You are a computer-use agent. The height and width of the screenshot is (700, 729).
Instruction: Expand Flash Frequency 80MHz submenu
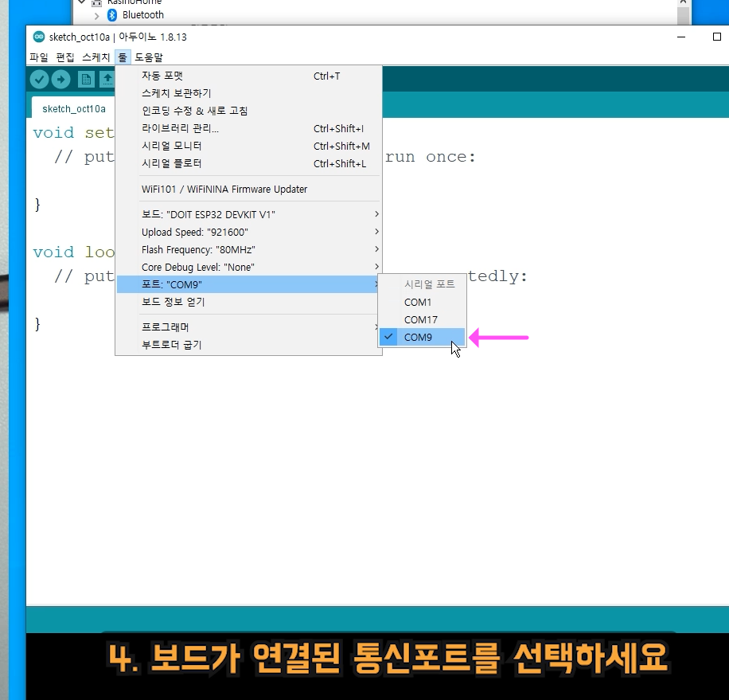point(249,250)
